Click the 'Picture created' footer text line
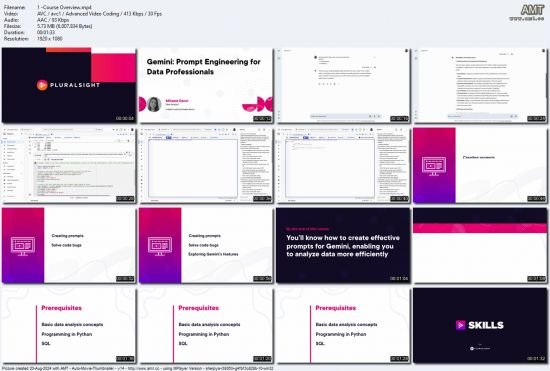This screenshot has height=371, width=550. click(138, 368)
